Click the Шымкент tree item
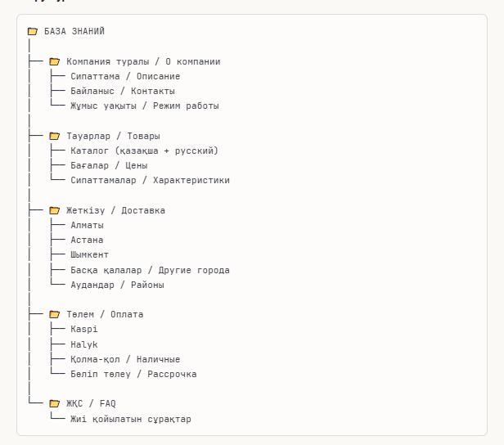The height and width of the screenshot is (445, 504). pos(90,254)
